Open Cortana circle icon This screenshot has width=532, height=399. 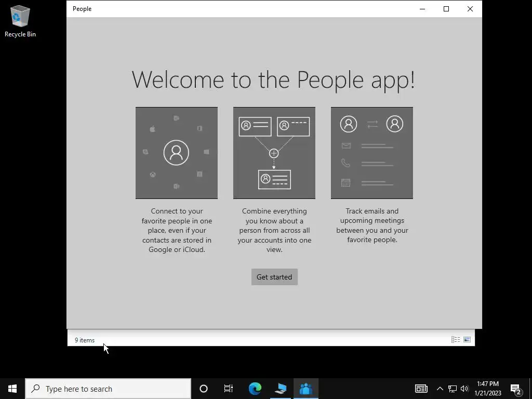point(204,389)
